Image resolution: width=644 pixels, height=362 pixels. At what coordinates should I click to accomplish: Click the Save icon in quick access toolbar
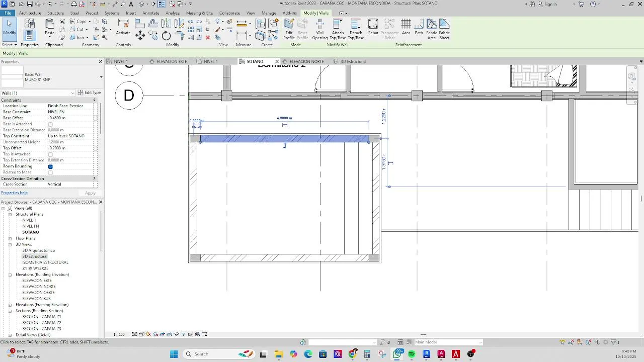click(30, 4)
